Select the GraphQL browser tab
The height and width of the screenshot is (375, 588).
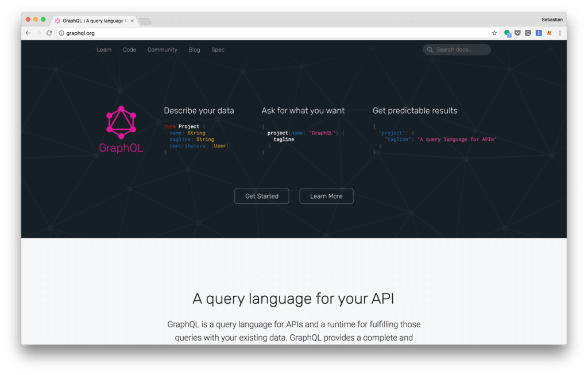point(94,21)
